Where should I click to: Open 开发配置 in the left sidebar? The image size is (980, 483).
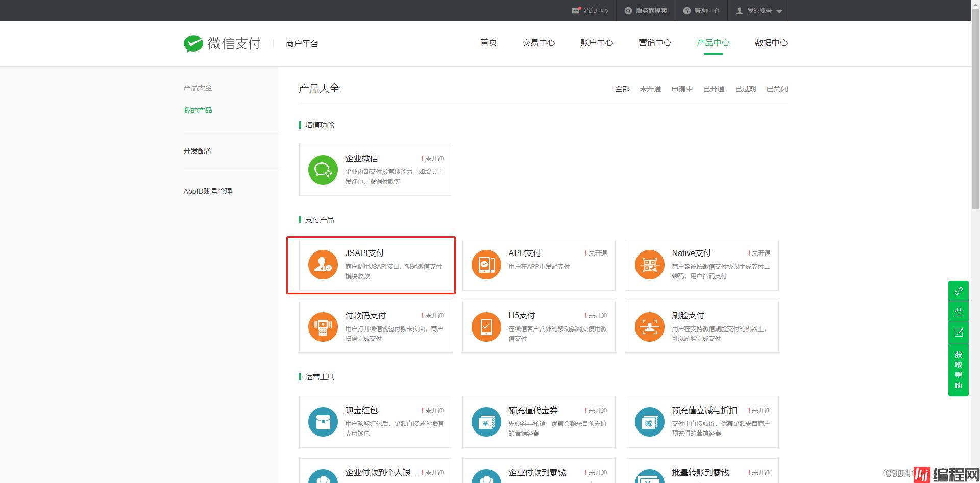click(198, 151)
